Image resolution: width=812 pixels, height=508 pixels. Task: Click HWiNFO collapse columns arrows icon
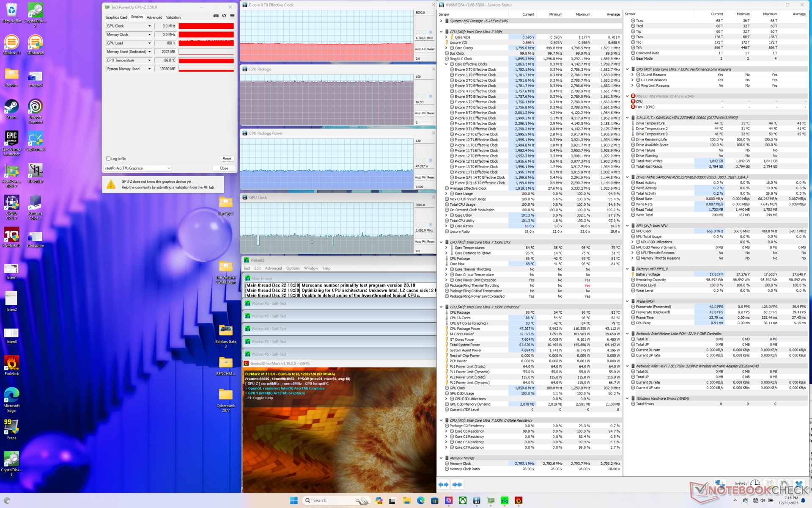tap(457, 485)
